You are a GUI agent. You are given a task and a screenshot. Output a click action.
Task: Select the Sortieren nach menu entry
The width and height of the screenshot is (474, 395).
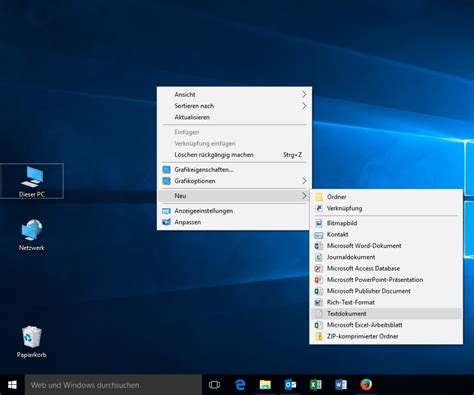[x=234, y=106]
